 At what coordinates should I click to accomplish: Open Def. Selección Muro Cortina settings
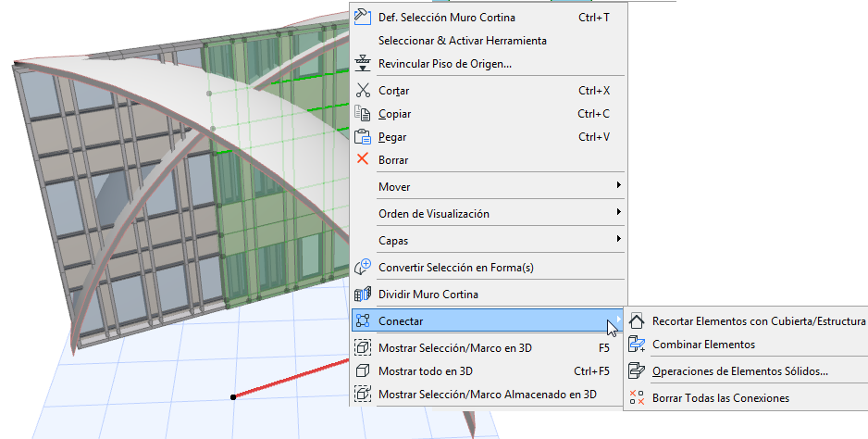tap(489, 18)
